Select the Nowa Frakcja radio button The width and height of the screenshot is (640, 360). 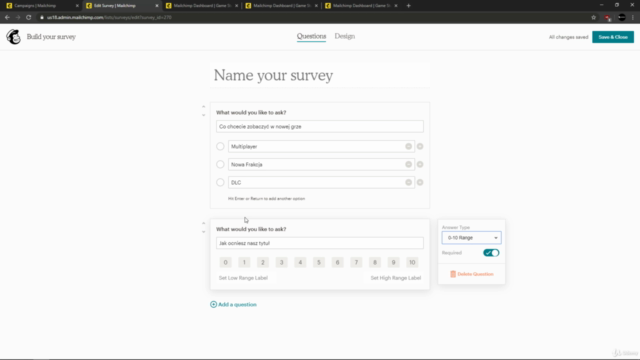pyautogui.click(x=220, y=164)
